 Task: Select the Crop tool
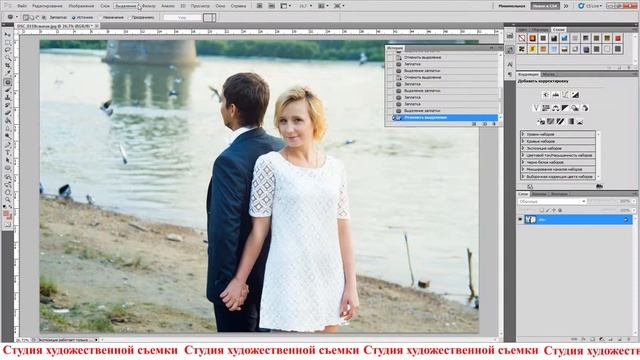click(x=8, y=67)
